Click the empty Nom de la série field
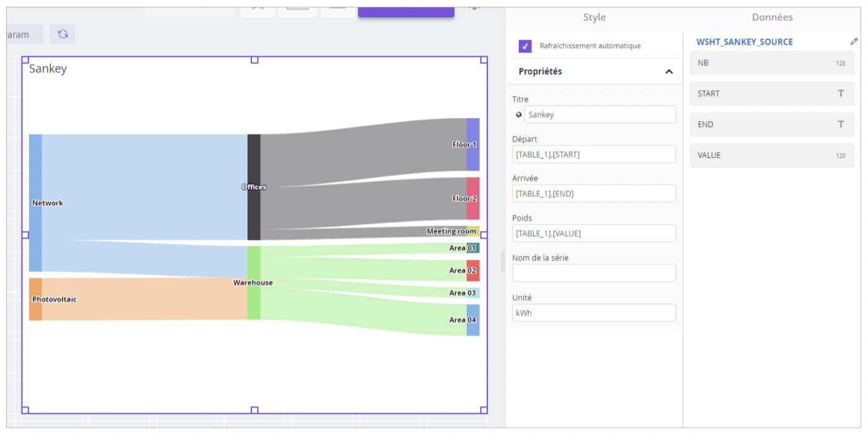 pyautogui.click(x=594, y=273)
